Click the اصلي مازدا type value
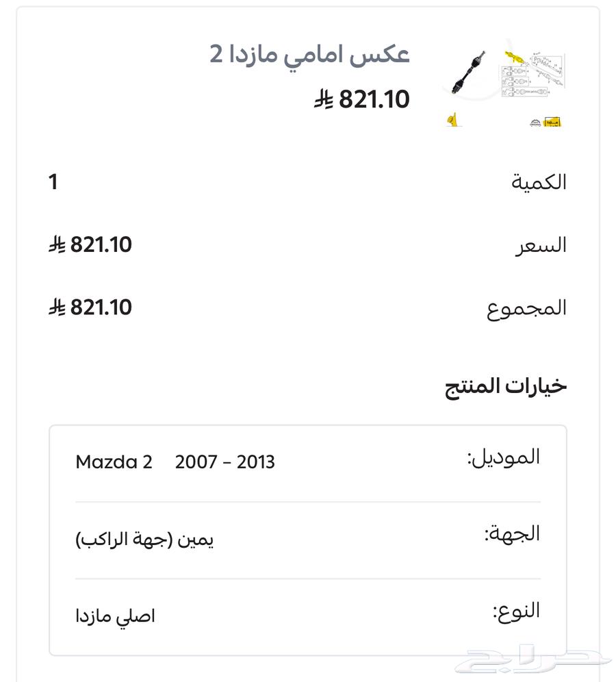 click(115, 616)
